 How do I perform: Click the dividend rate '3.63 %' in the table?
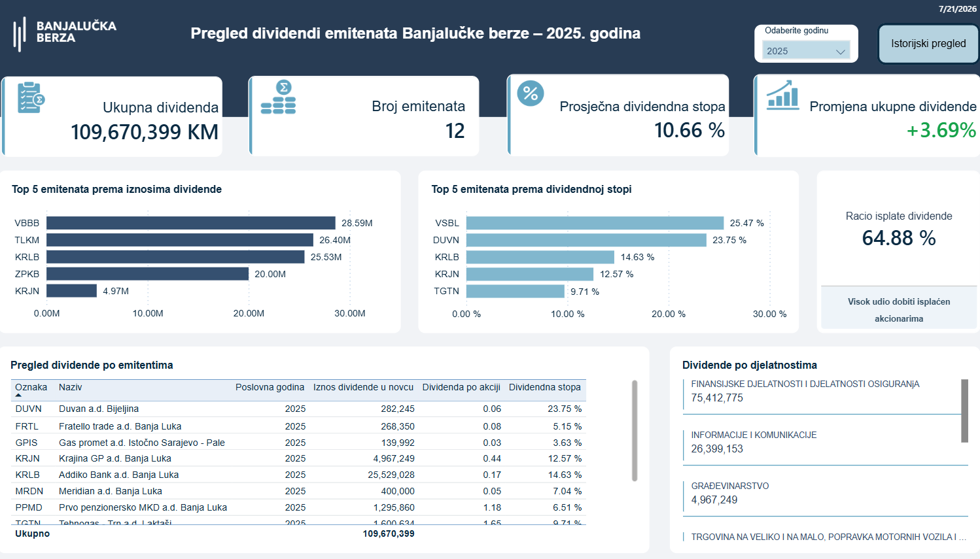pyautogui.click(x=567, y=443)
